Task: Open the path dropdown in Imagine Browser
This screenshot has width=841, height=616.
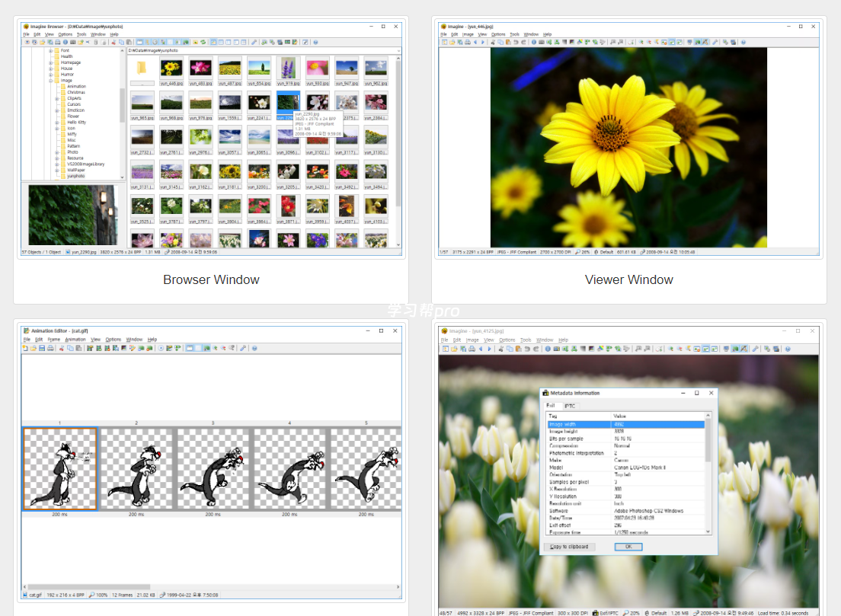Action: coord(398,50)
